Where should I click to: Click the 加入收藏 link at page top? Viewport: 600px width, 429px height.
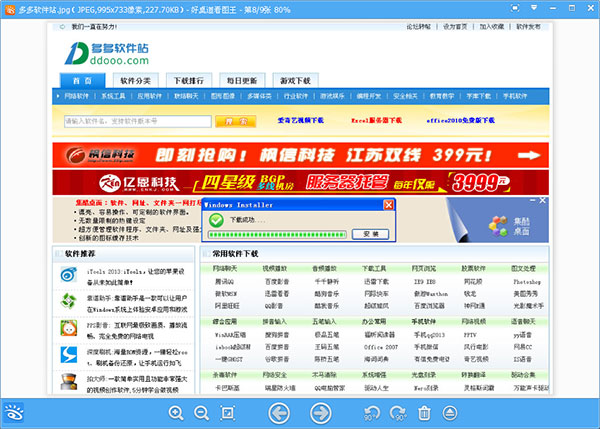(492, 26)
